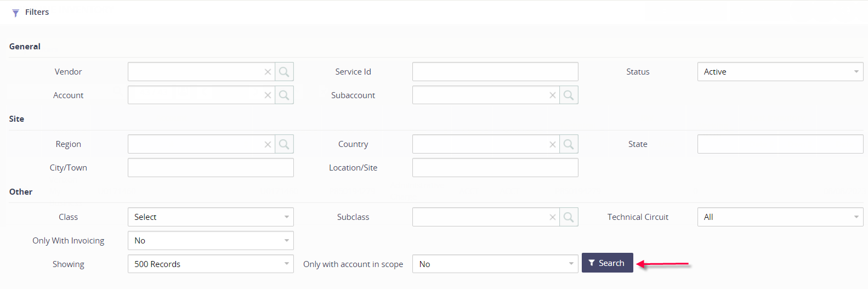Screen dimensions: 868x289
Task: Open the Technical Circuit dropdown showing All
Action: (x=780, y=217)
